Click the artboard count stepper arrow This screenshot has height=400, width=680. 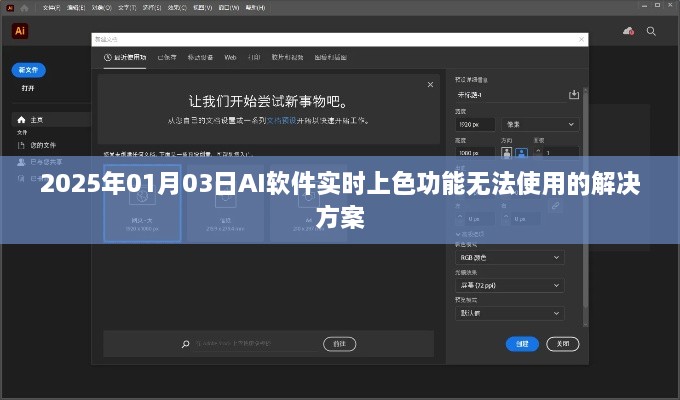click(x=538, y=152)
